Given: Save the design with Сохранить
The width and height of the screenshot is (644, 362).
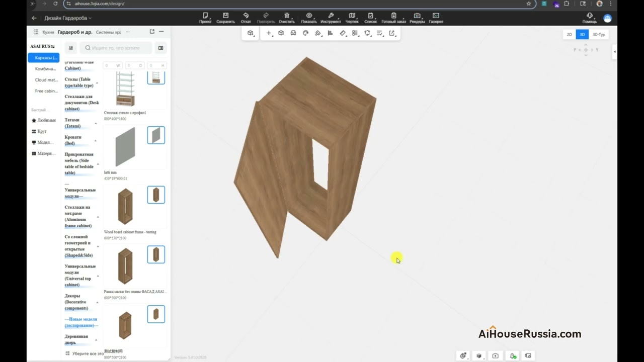Looking at the screenshot, I should click(225, 18).
